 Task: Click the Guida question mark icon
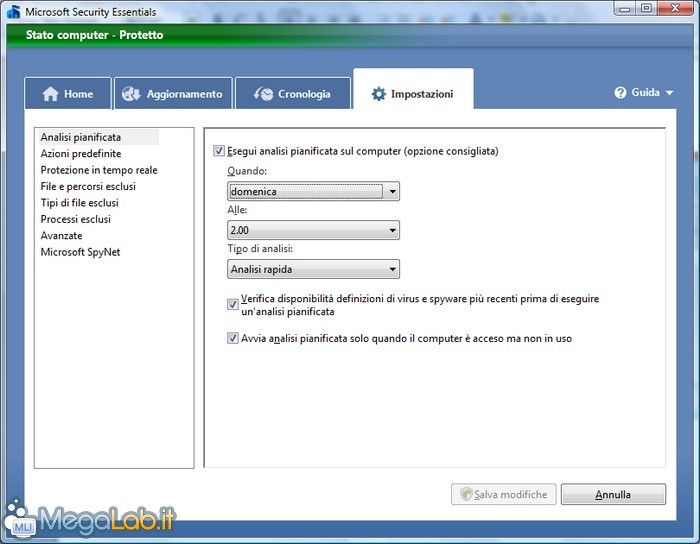(620, 93)
